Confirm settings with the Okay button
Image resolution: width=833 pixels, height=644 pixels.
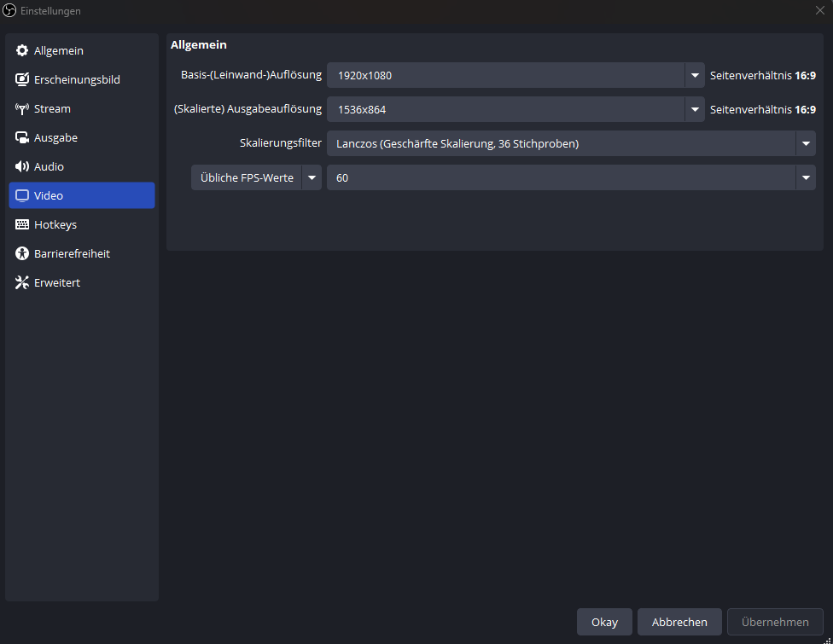(x=603, y=622)
